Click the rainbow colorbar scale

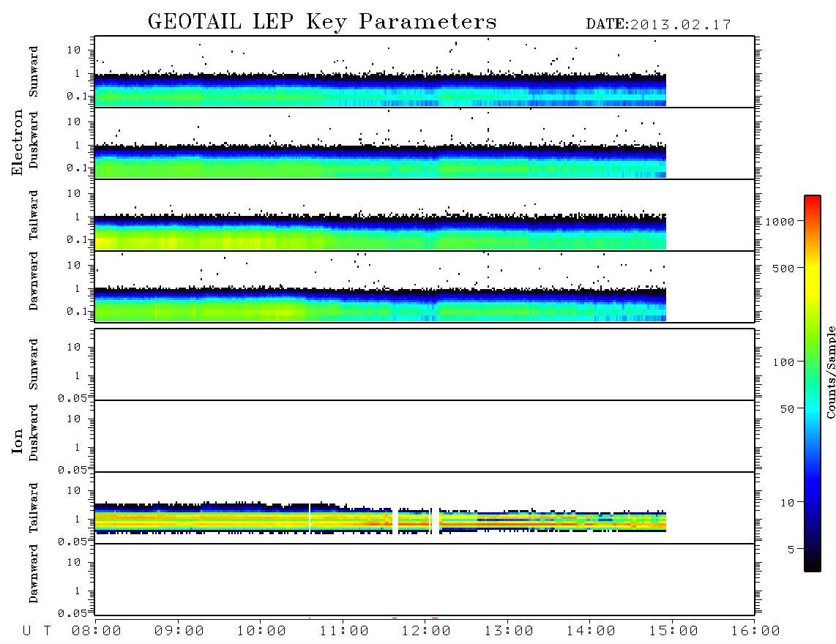coord(813,383)
